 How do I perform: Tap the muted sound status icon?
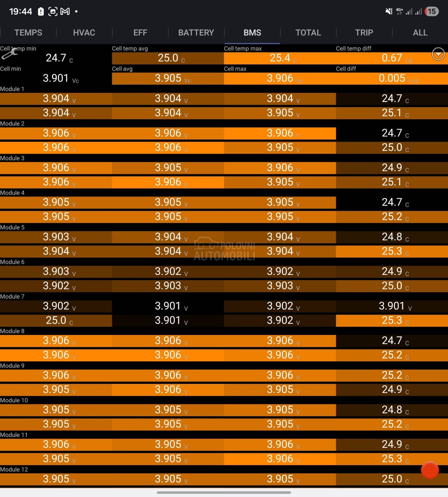click(x=389, y=11)
